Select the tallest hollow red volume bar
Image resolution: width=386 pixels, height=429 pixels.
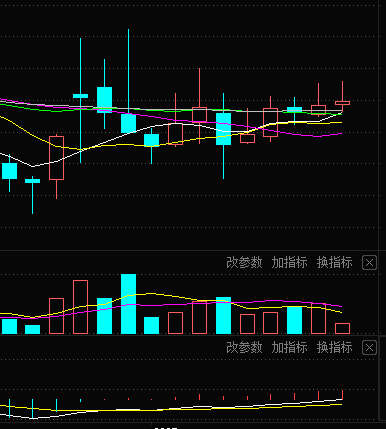click(80, 307)
